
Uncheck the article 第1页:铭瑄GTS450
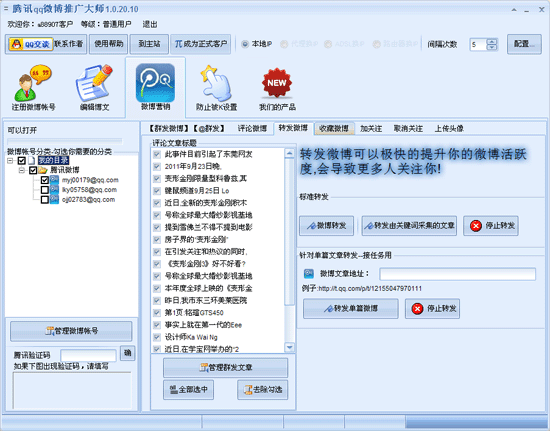coord(157,312)
